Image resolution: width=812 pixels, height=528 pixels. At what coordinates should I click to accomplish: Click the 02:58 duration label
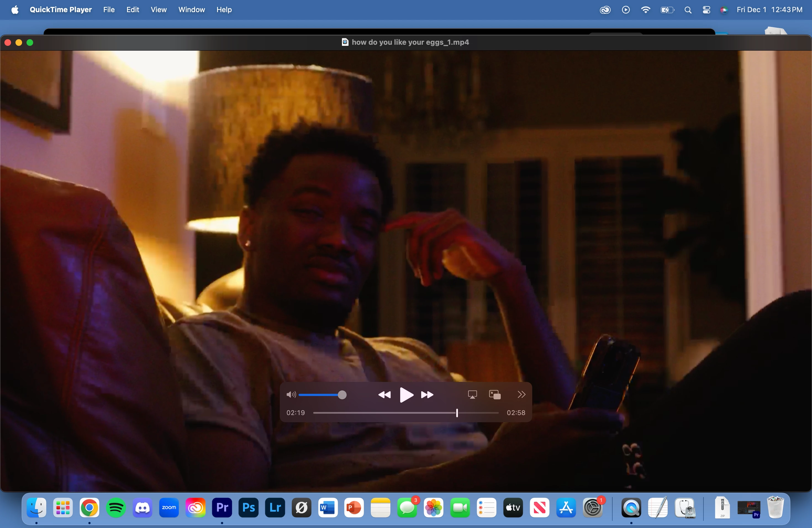[516, 413]
